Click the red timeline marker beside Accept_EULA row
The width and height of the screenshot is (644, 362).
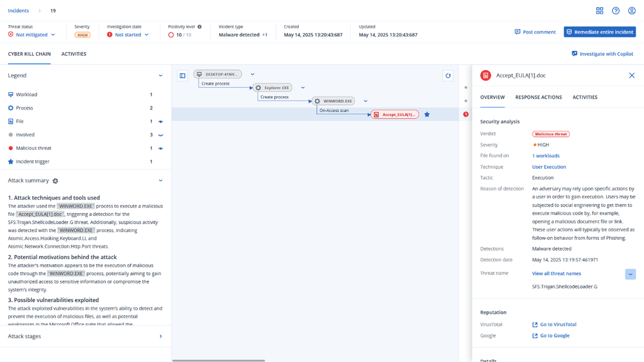(x=466, y=114)
